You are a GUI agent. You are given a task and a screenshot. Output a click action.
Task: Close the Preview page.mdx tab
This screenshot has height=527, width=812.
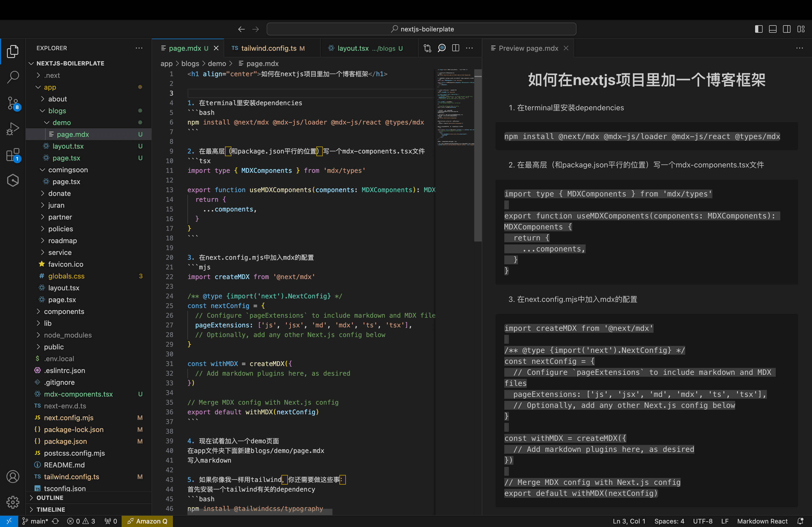point(566,48)
